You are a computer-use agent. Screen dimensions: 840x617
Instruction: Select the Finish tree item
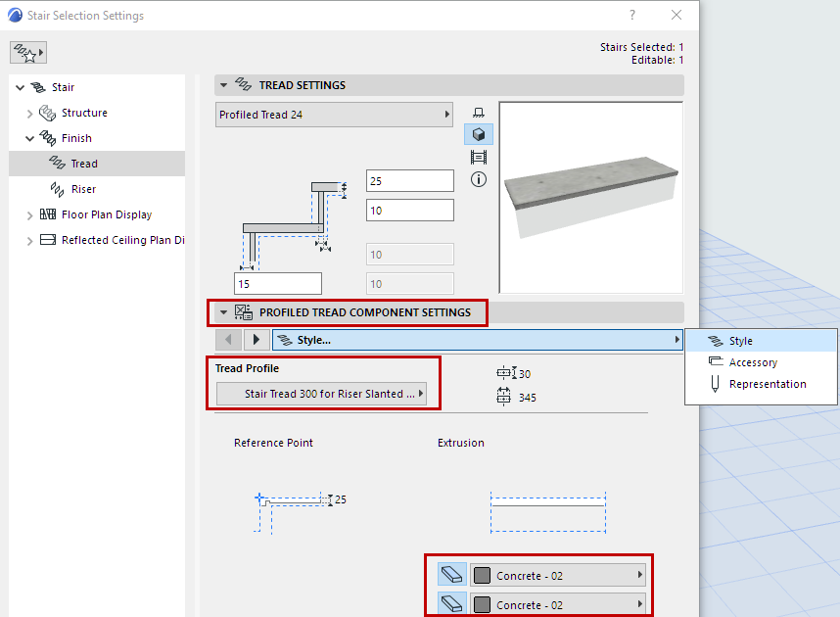click(76, 138)
